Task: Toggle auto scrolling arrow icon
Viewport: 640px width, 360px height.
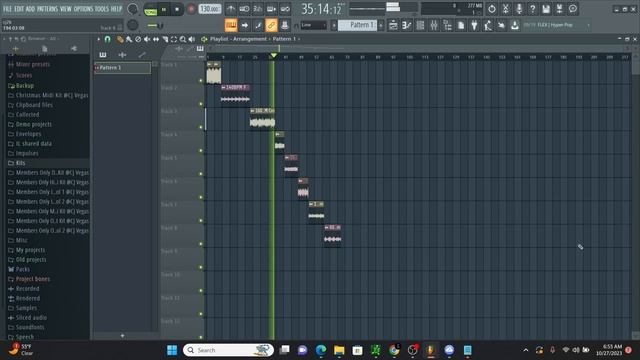Action: coord(244,25)
